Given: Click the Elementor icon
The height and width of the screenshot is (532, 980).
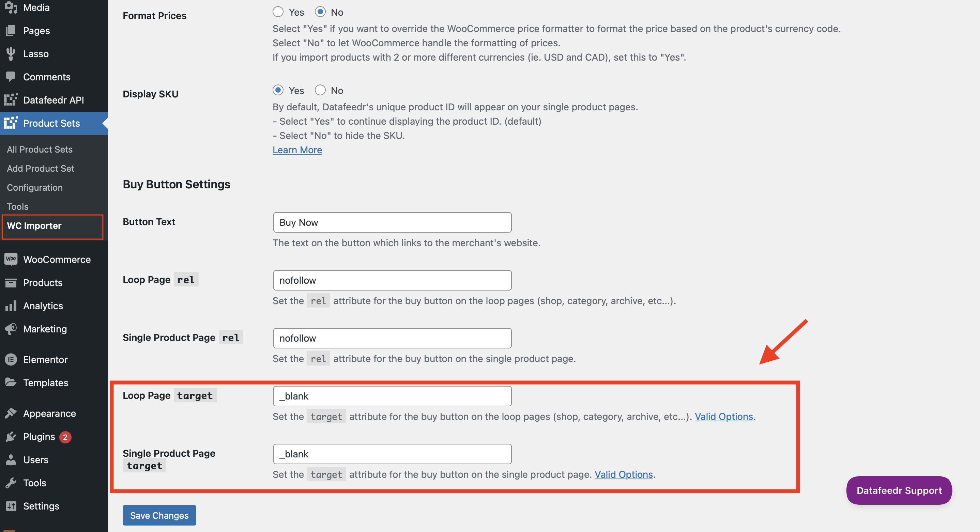Looking at the screenshot, I should pyautogui.click(x=11, y=359).
